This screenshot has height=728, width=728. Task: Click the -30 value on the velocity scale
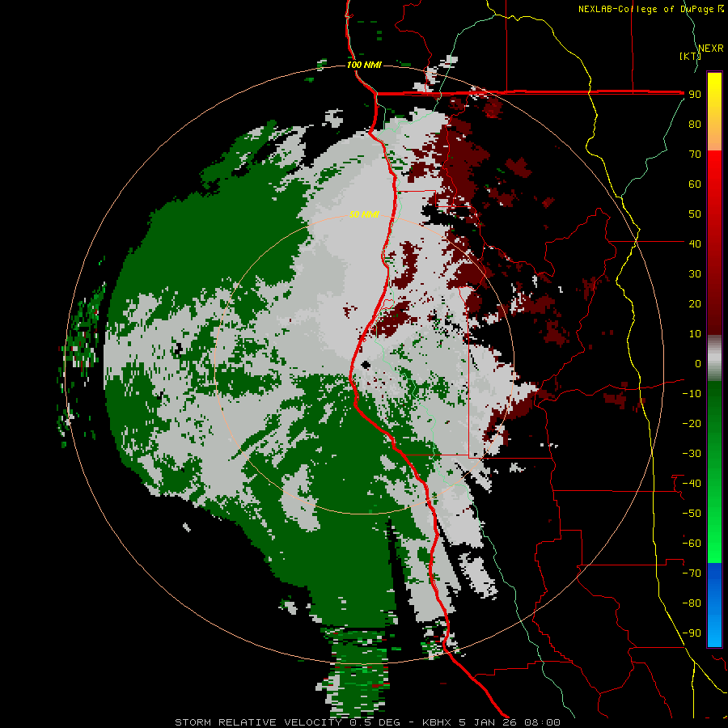coord(692,454)
